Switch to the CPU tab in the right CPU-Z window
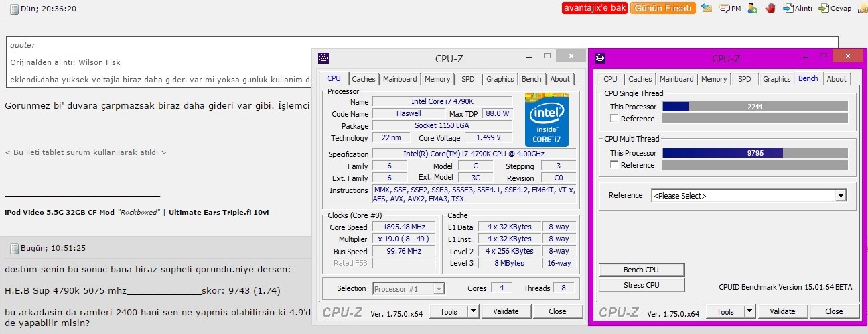Image resolution: width=868 pixels, height=334 pixels. point(611,79)
